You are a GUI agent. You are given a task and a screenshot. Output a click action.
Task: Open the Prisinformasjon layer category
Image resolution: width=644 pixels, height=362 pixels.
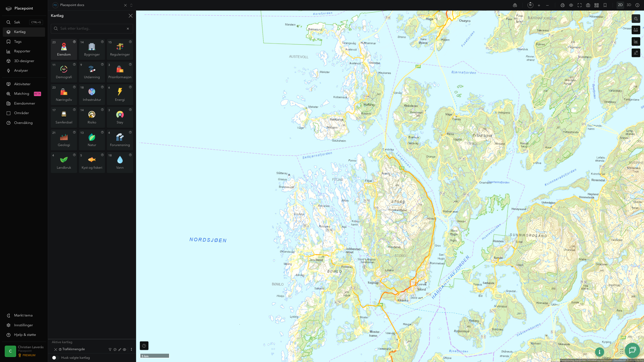[x=120, y=72]
